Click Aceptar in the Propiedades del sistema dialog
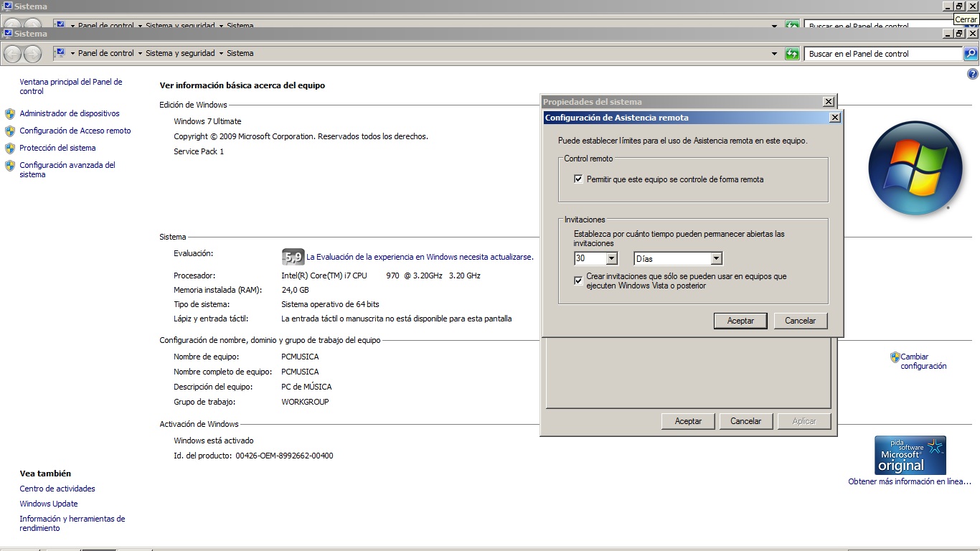The width and height of the screenshot is (980, 551). (688, 421)
